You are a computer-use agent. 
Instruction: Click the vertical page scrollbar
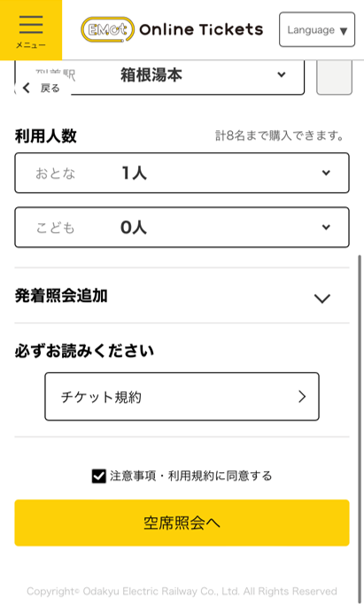tap(360, 428)
